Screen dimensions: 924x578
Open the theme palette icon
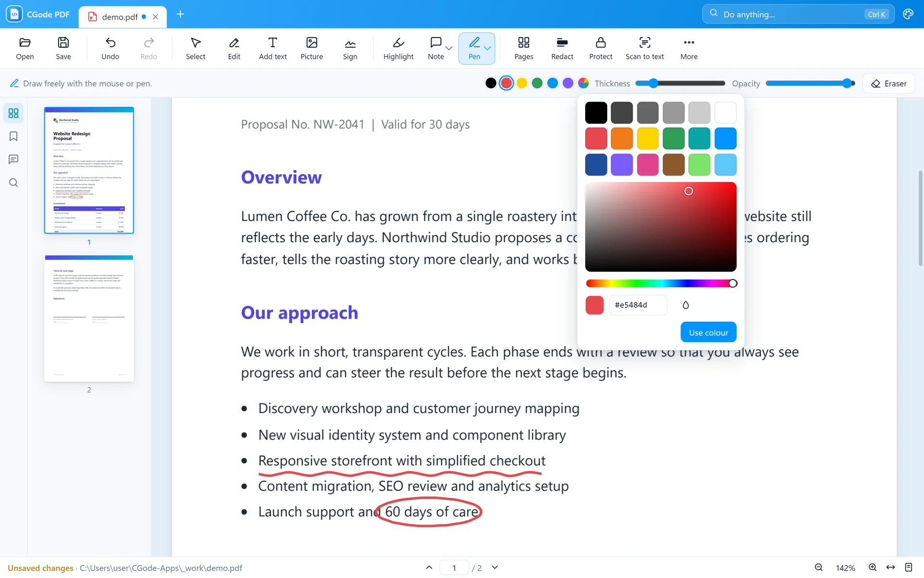coord(908,14)
